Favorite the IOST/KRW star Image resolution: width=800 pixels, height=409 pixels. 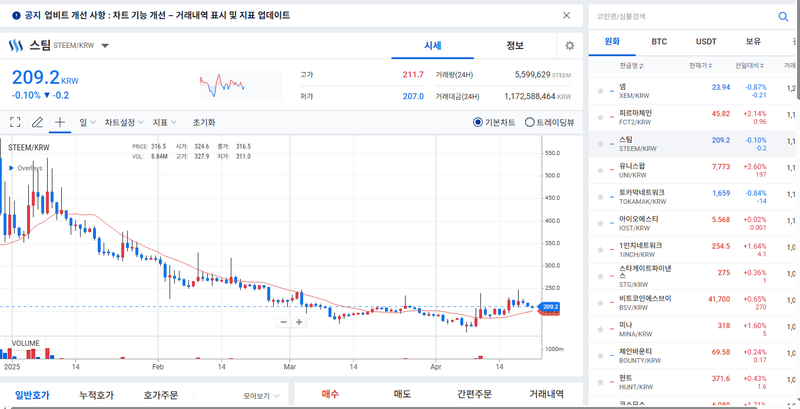pyautogui.click(x=601, y=223)
